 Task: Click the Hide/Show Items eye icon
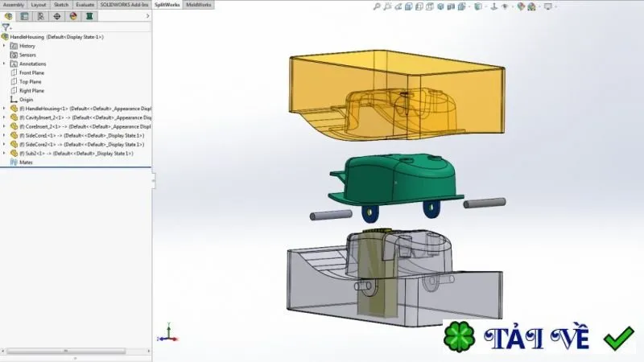coord(505,6)
